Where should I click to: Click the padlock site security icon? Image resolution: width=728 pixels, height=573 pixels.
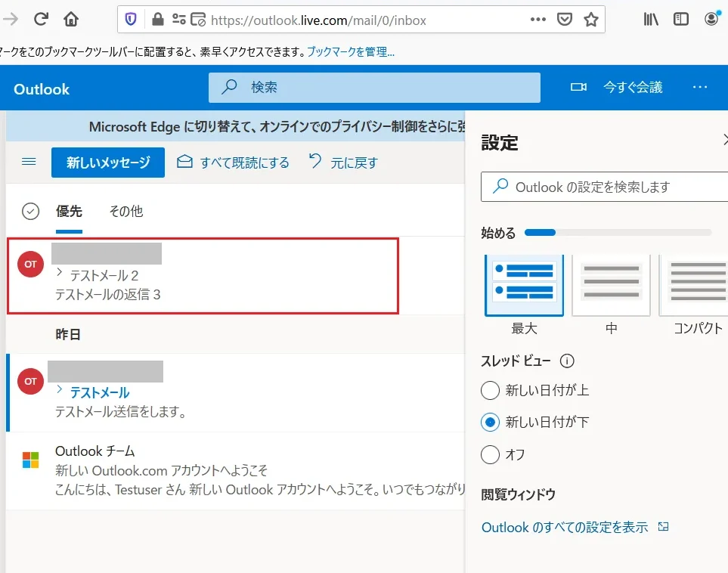[158, 19]
